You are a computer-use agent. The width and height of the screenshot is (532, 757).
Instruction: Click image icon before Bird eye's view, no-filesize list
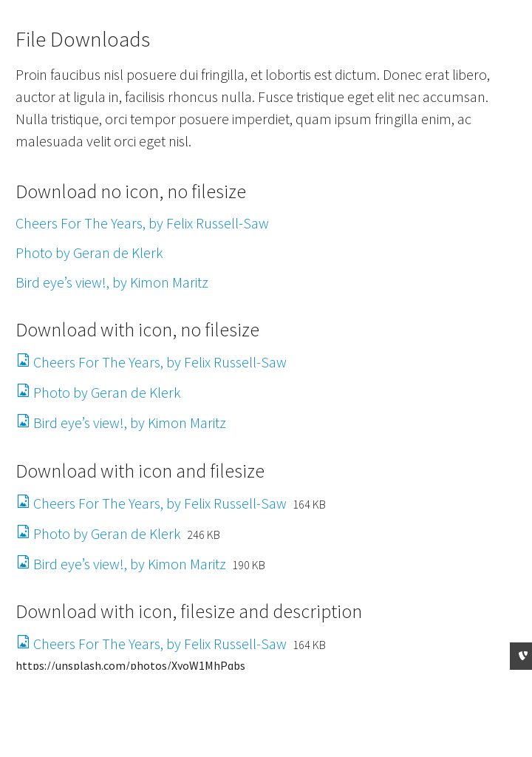click(23, 421)
